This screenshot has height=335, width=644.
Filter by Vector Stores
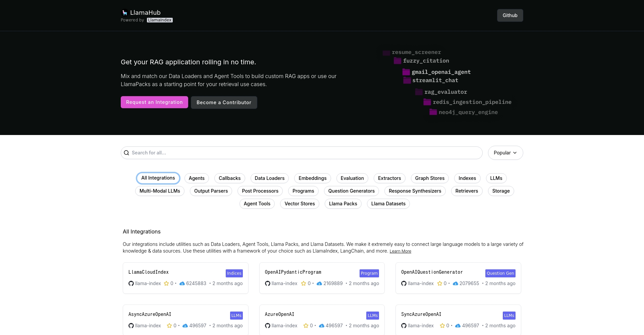point(300,204)
